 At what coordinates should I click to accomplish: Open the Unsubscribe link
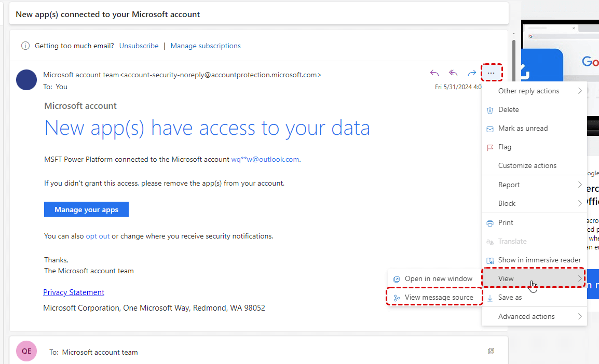139,46
